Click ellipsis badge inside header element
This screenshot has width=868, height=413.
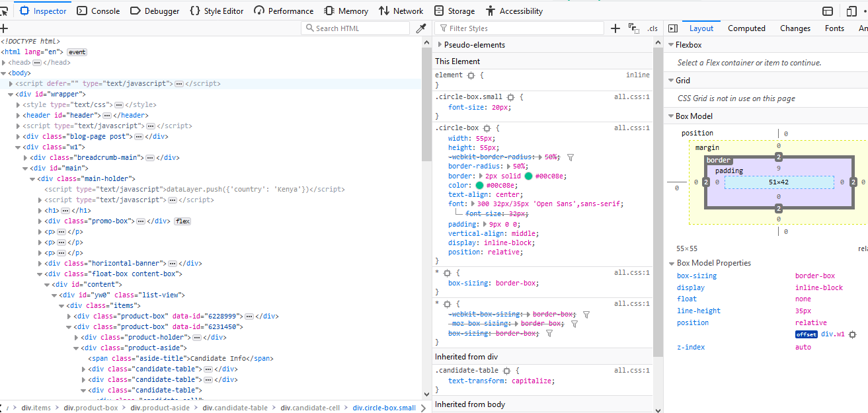(x=107, y=116)
